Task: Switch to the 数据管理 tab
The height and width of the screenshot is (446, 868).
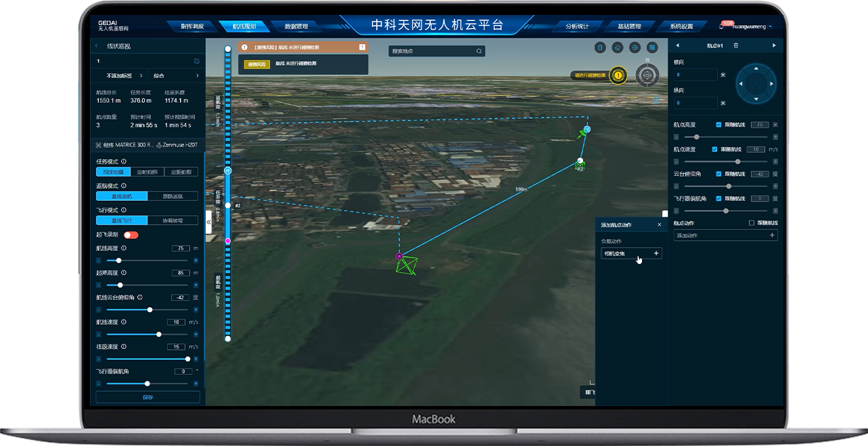Action: [296, 26]
